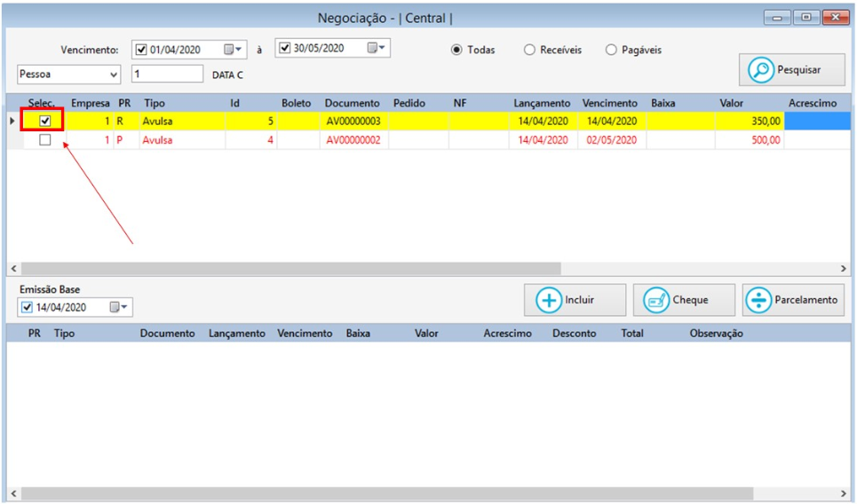This screenshot has height=504, width=857.
Task: Sort upper grid by Selec. column header
Action: point(42,103)
